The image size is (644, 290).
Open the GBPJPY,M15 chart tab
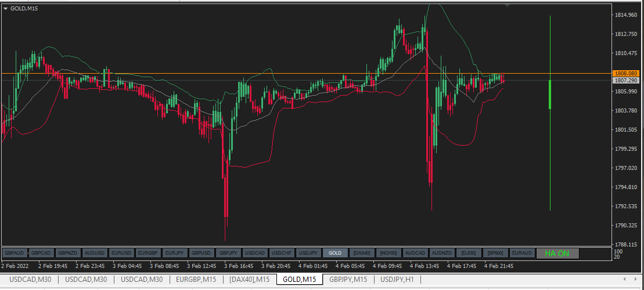pyautogui.click(x=348, y=280)
